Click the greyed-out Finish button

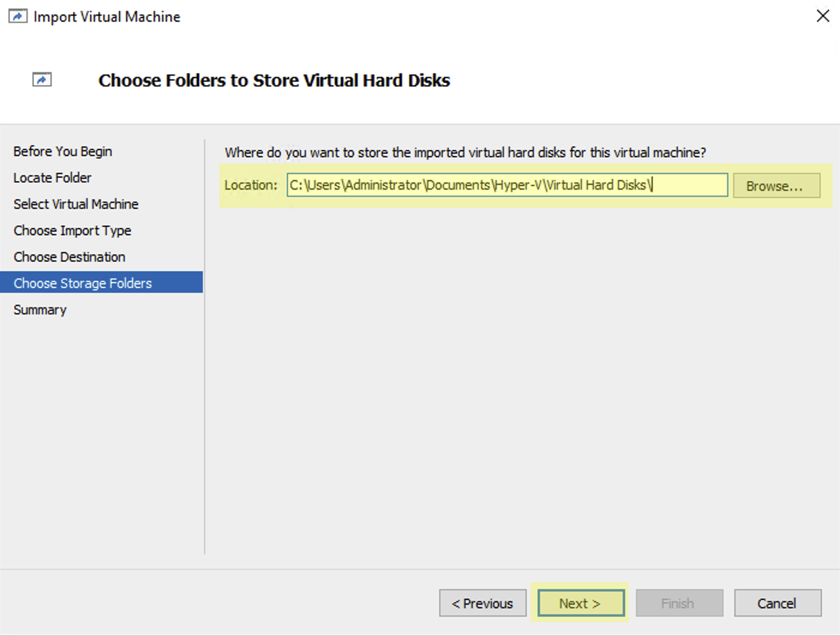(x=679, y=603)
